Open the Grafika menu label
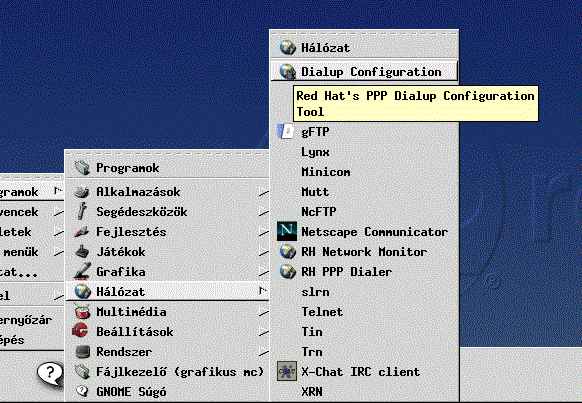Viewport: 582px width, 403px height. (121, 272)
